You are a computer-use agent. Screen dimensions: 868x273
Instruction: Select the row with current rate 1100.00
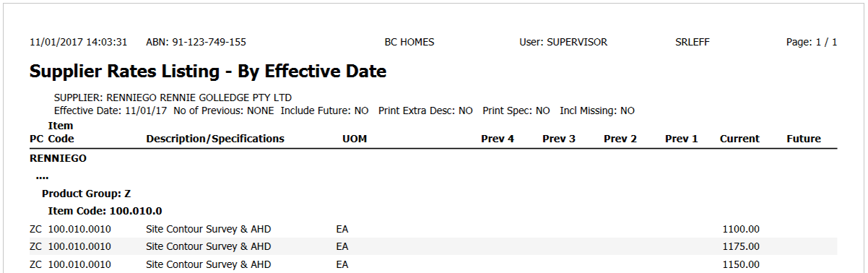[433, 229]
